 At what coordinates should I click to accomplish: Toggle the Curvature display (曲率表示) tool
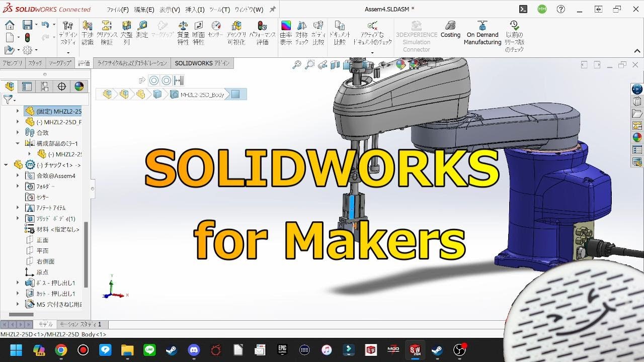pos(286,33)
